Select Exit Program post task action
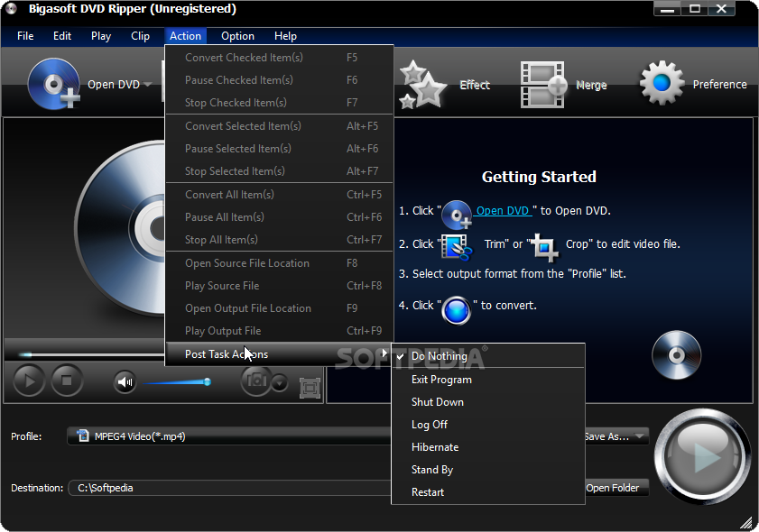The height and width of the screenshot is (532, 759). tap(488, 380)
